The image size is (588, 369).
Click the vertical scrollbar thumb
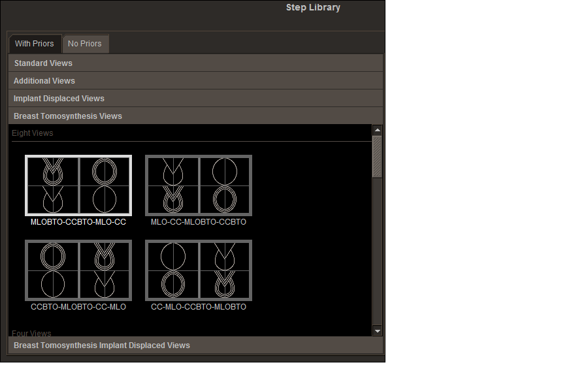377,157
